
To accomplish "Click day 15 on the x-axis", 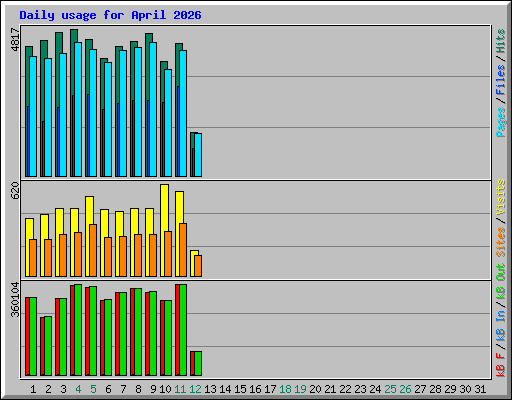I will (240, 389).
